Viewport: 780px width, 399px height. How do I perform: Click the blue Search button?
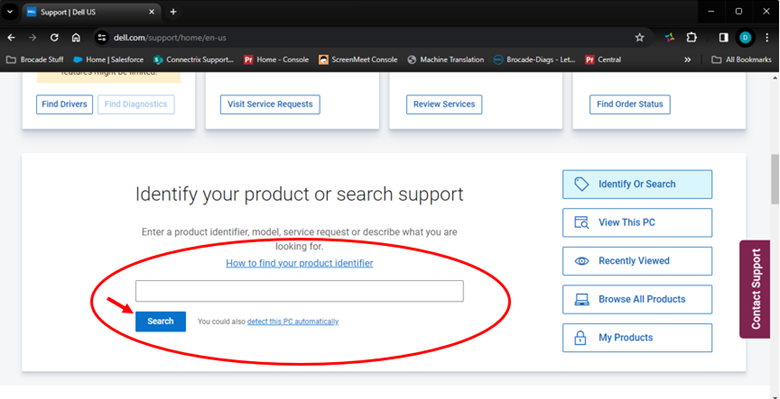[161, 321]
